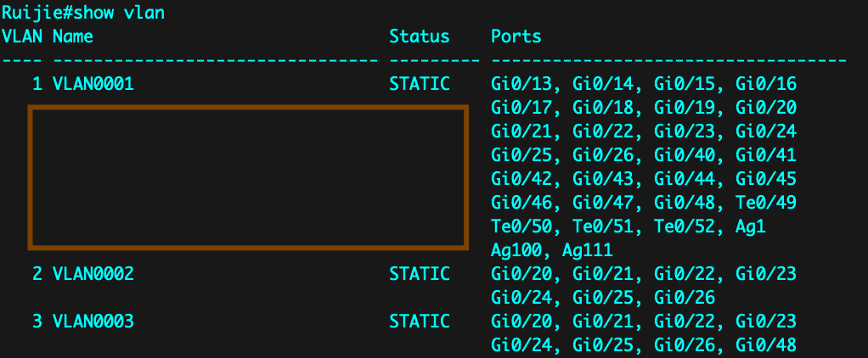Select the VLAN0002 name entry
Viewport: 868px width, 358px height.
tap(93, 274)
